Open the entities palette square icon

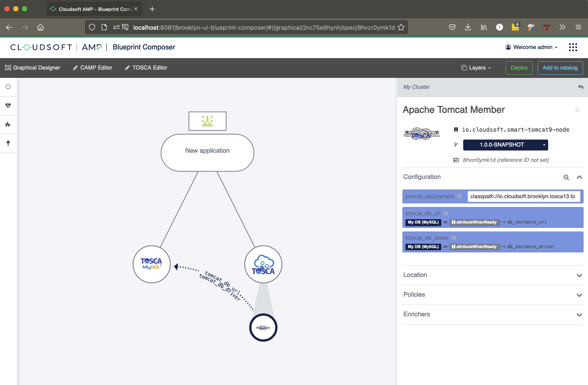8,87
